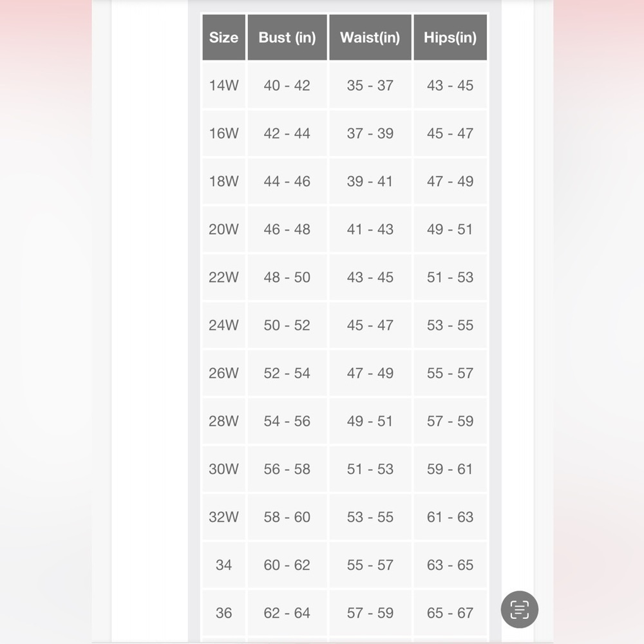The width and height of the screenshot is (644, 644).
Task: Select the 22W hips value 51 - 53
Action: pyautogui.click(x=450, y=277)
